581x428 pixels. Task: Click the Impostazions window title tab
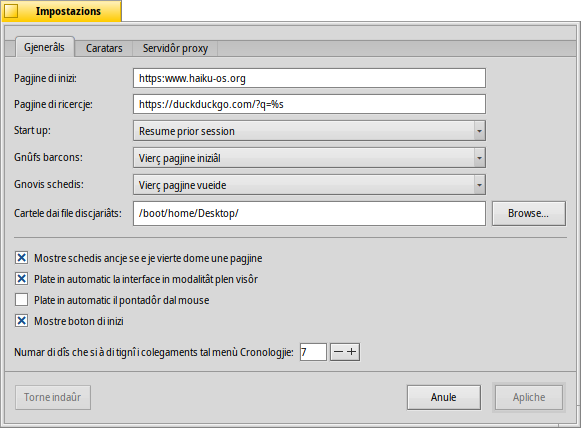point(62,11)
